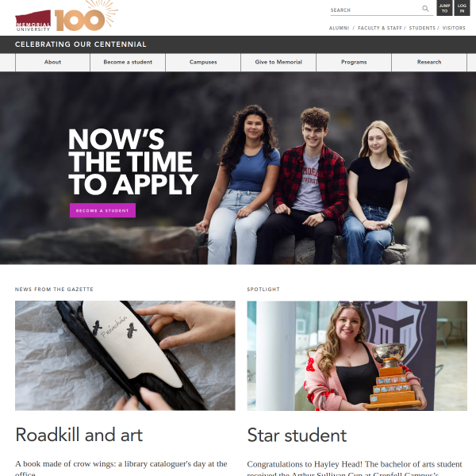This screenshot has height=476, width=476.
Task: Open the Jump To menu
Action: [444, 8]
